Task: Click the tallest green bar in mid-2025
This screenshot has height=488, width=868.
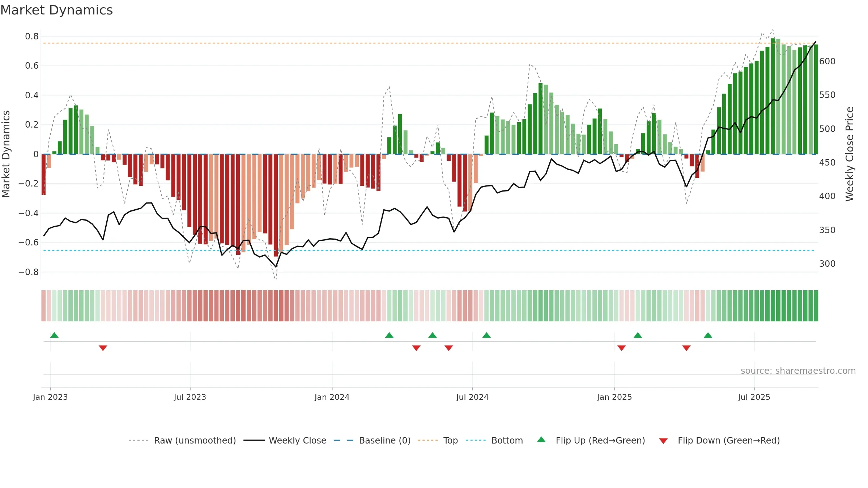Action: click(773, 96)
